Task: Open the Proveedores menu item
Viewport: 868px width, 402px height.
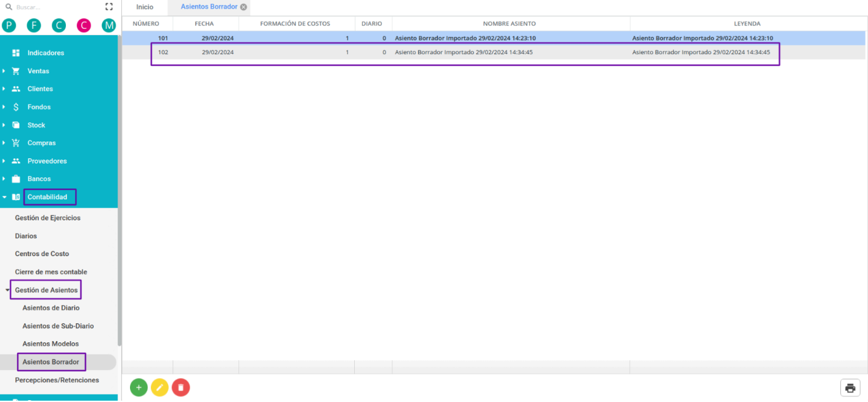Action: (47, 161)
